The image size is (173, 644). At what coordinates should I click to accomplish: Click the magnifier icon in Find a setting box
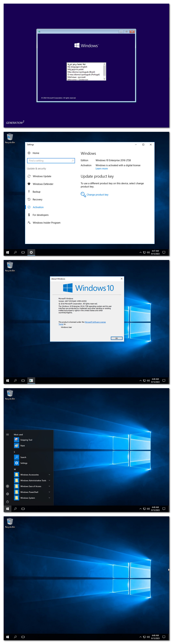(x=73, y=161)
